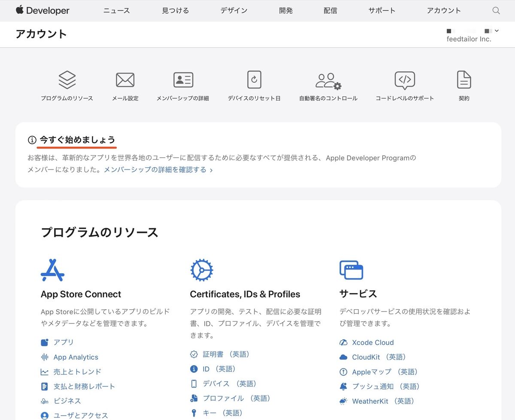
Task: Click the App Store Connect heading
Action: tap(81, 294)
